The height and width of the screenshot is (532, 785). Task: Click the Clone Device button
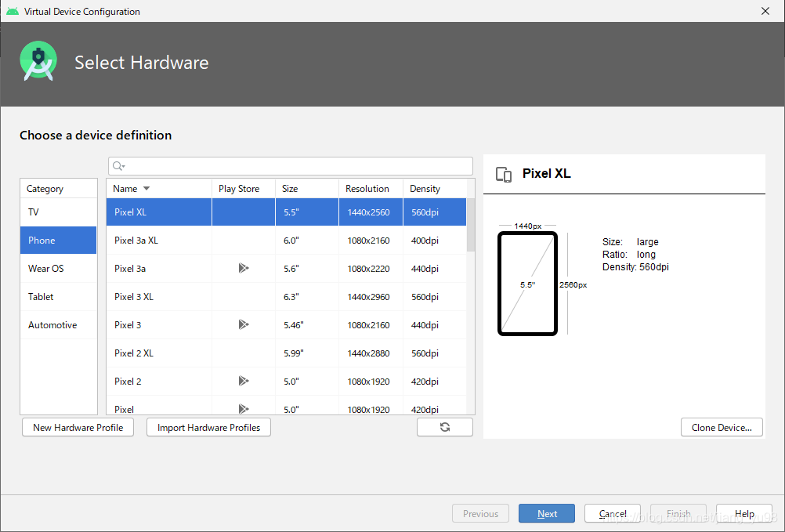tap(722, 427)
